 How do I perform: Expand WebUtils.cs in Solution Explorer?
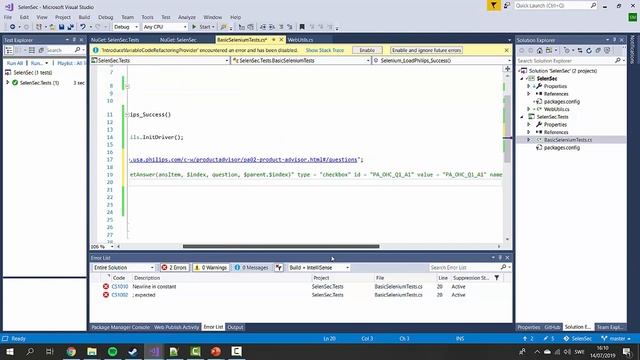pos(529,109)
